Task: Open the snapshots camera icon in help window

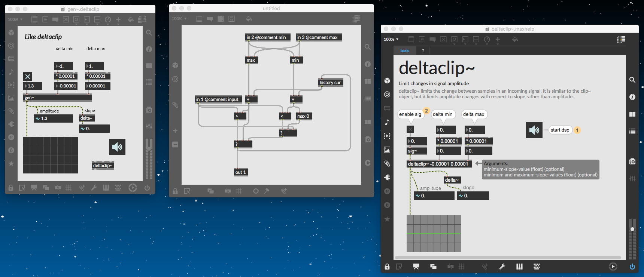Action: [632, 161]
